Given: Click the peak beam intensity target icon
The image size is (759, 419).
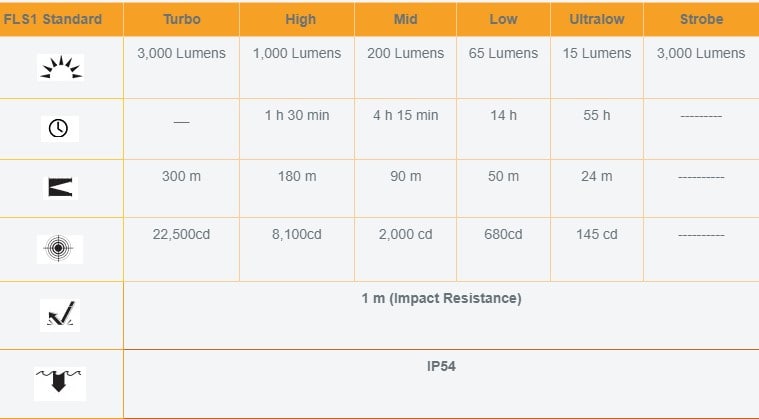Looking at the screenshot, I should (60, 249).
